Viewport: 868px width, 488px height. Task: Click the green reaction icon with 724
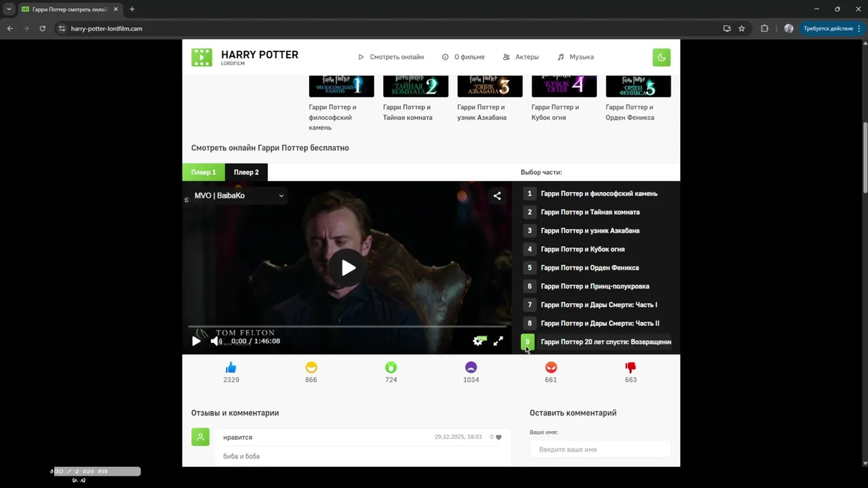[x=391, y=367]
